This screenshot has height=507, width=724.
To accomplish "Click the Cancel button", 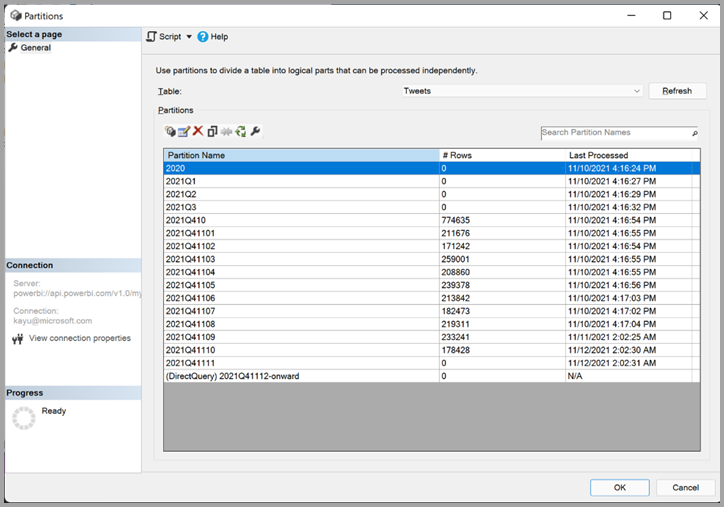I will (685, 487).
